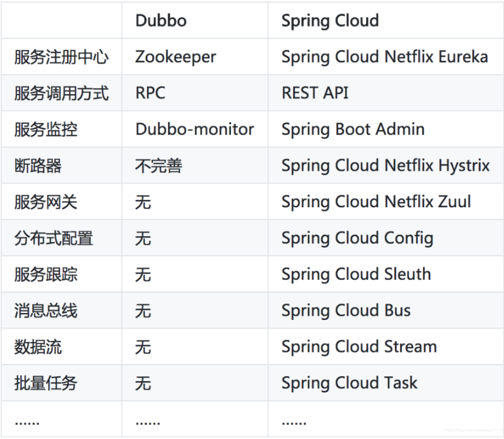Click the REST API cell
The width and height of the screenshot is (504, 439).
coord(315,93)
